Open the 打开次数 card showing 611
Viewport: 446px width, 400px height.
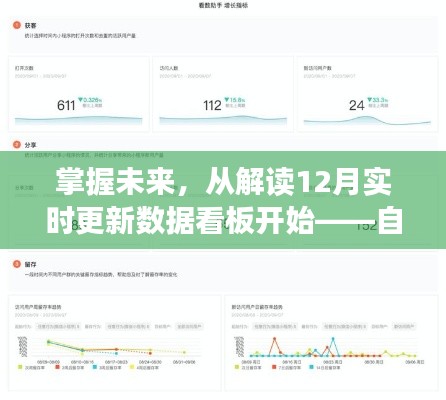(78, 94)
